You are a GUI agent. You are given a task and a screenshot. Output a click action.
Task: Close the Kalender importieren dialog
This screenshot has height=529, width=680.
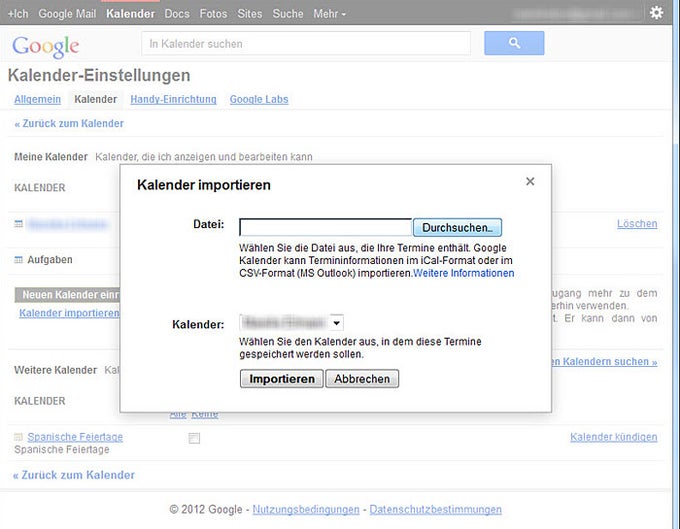530,181
